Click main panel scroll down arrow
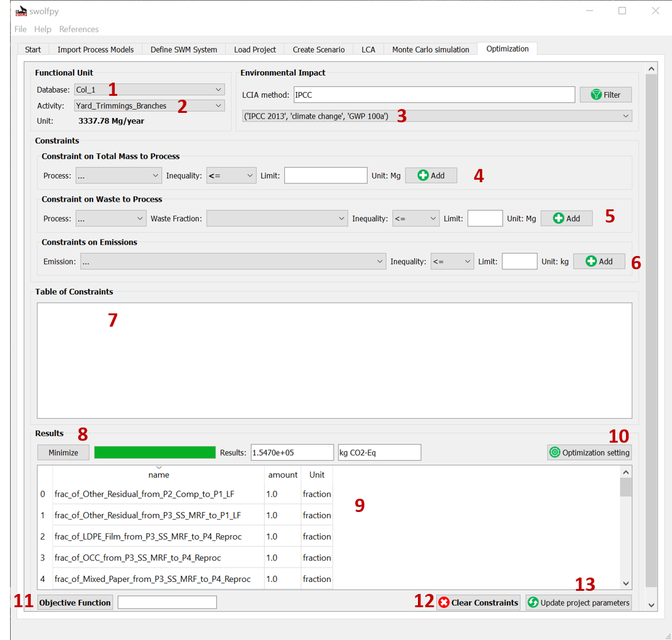 pos(651,605)
